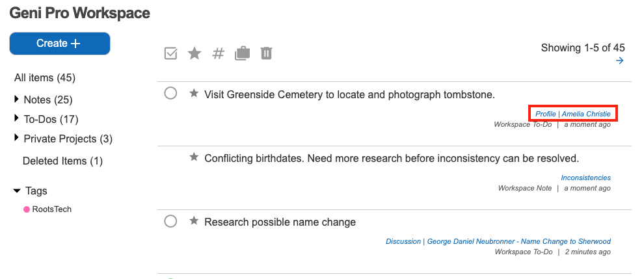Select All items (45) filter
Image resolution: width=644 pixels, height=279 pixels.
[x=45, y=78]
